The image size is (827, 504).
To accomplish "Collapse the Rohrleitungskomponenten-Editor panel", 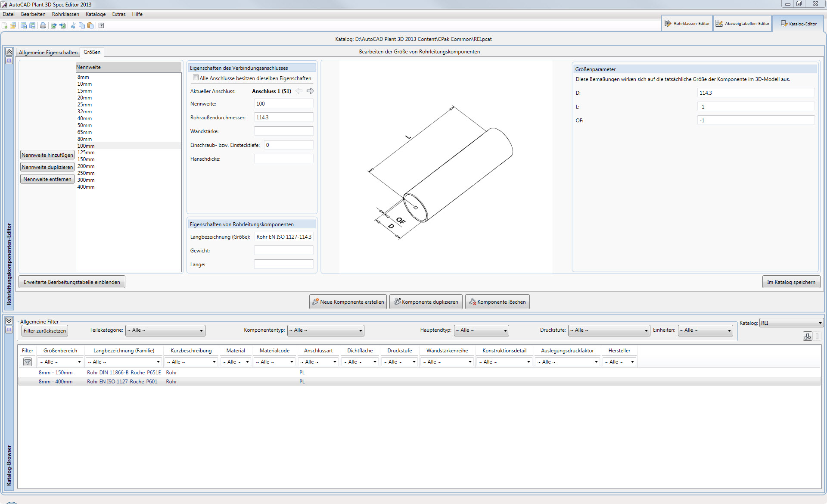I will point(9,52).
